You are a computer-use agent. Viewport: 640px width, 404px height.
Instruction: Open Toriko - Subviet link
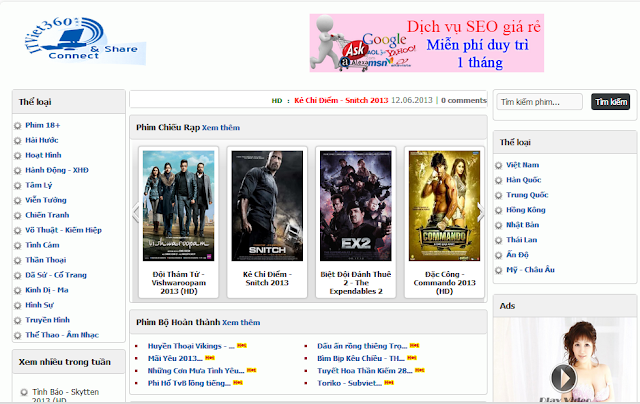click(x=349, y=383)
